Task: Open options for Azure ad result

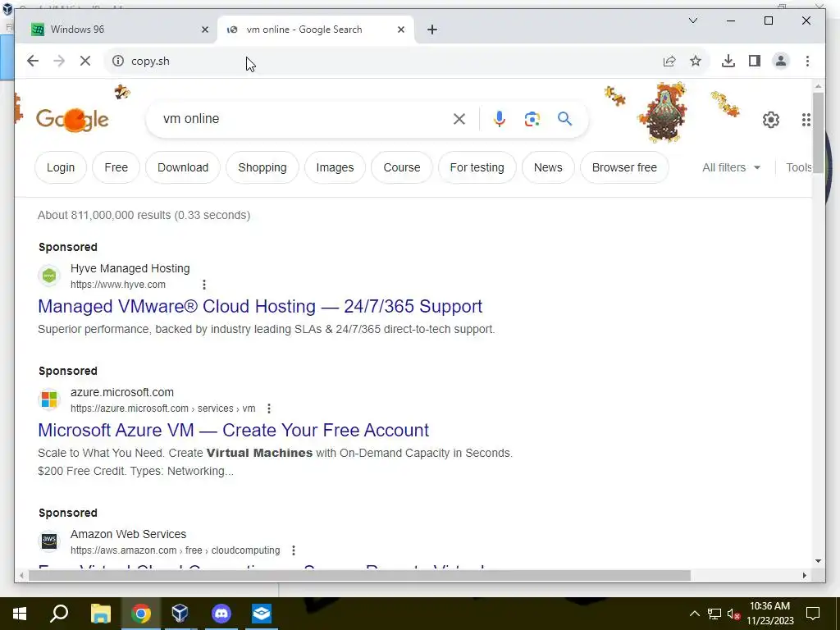Action: pos(269,409)
